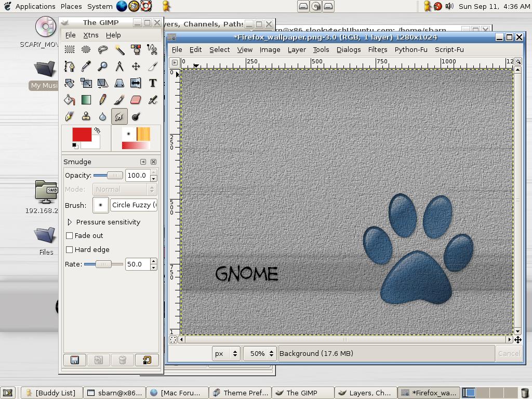Select the Shear tool
The height and width of the screenshot is (399, 532).
(102, 83)
